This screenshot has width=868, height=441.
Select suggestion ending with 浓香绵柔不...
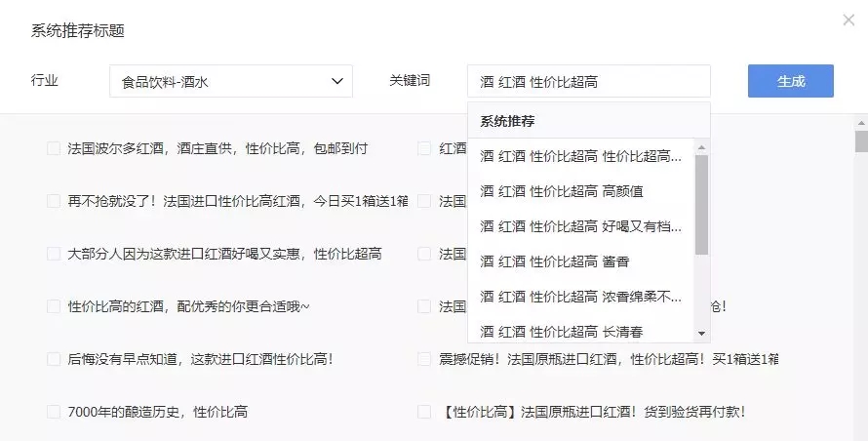[x=580, y=297]
